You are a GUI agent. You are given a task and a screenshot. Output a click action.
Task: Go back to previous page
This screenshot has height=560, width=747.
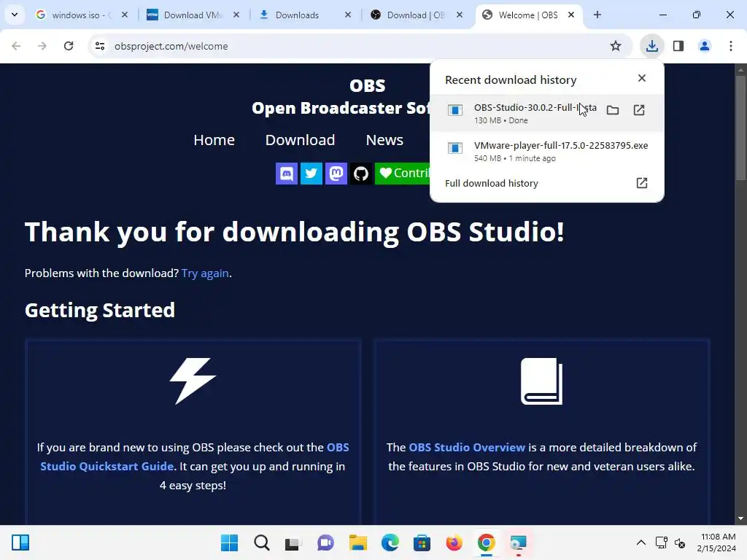coord(16,46)
